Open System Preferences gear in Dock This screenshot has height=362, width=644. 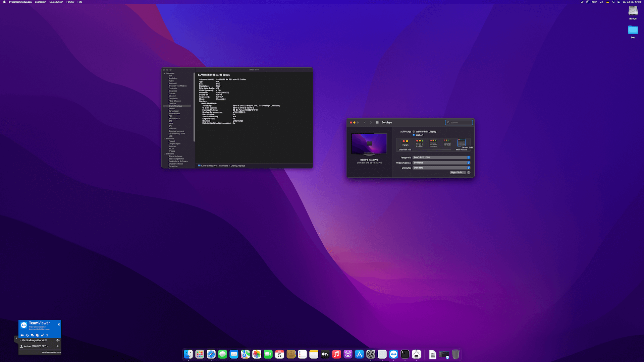[371, 354]
